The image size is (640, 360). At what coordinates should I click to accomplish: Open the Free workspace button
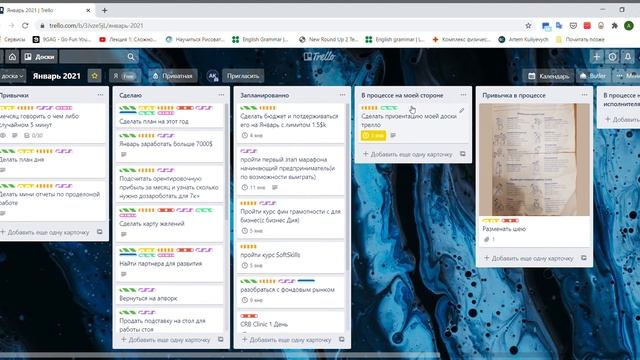click(x=124, y=76)
